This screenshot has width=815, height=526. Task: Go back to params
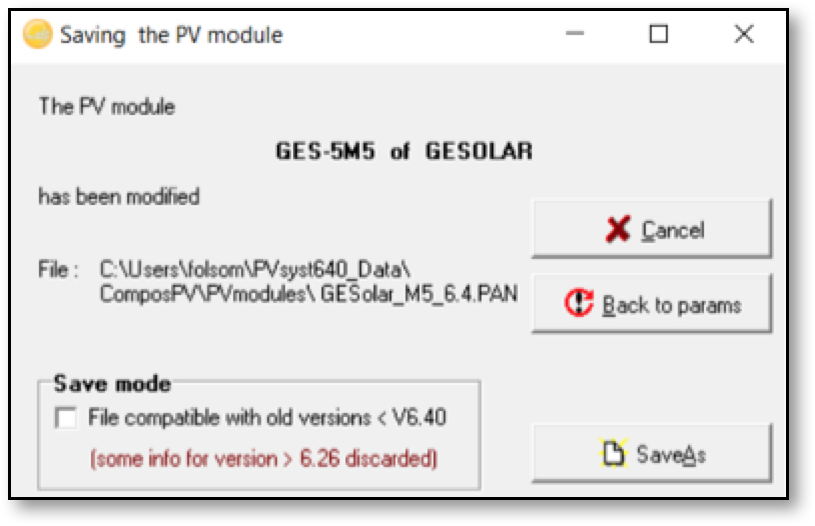tap(652, 303)
